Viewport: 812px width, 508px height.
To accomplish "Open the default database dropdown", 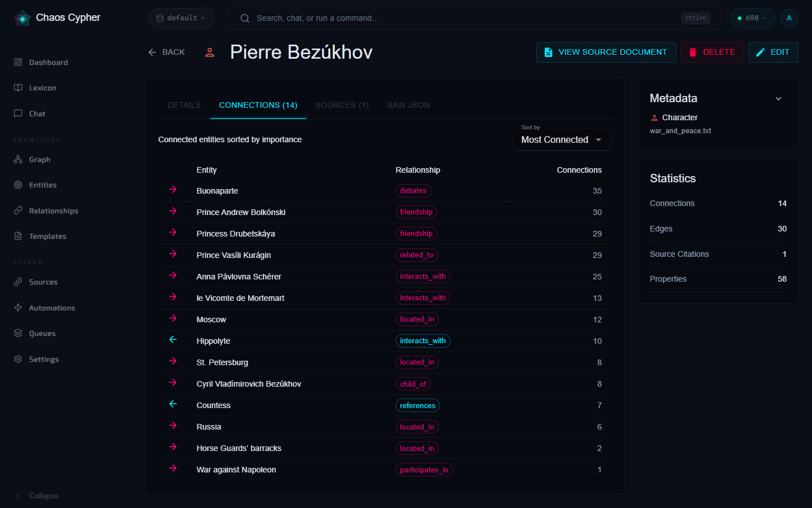I will 182,18.
